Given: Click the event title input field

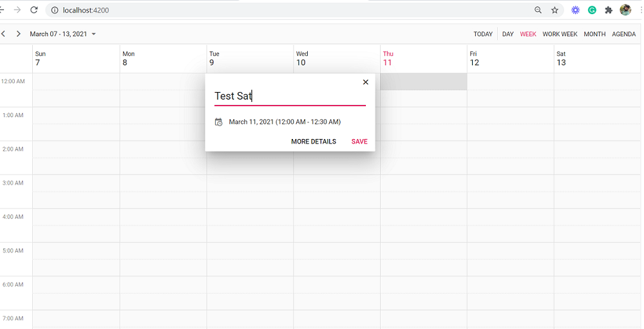Looking at the screenshot, I should (x=290, y=96).
